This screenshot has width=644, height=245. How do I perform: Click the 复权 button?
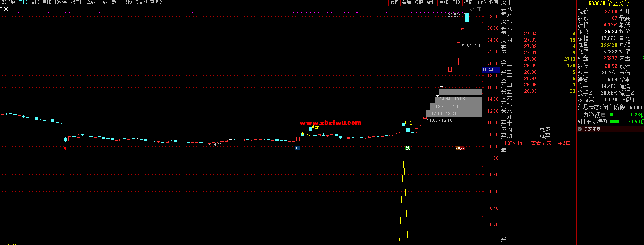395,2
